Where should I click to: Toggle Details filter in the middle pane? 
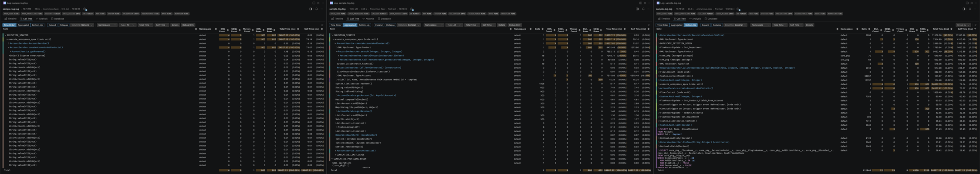[x=502, y=25]
